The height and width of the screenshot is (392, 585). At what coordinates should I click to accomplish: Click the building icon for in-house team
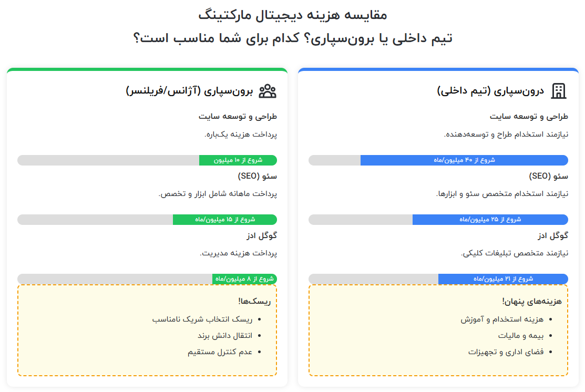click(x=559, y=91)
